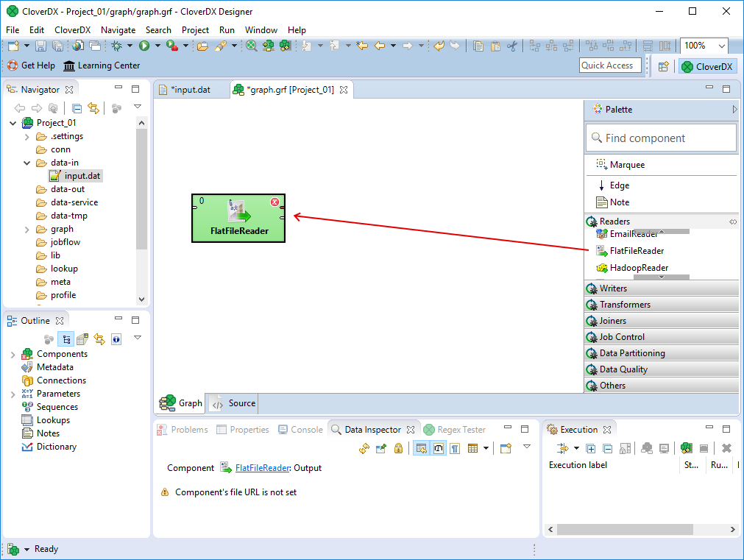The height and width of the screenshot is (560, 744).
Task: Expand the Writers palette category
Action: coord(613,288)
